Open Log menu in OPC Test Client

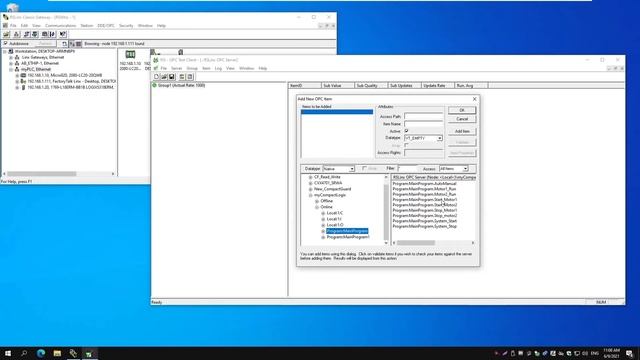[x=218, y=68]
